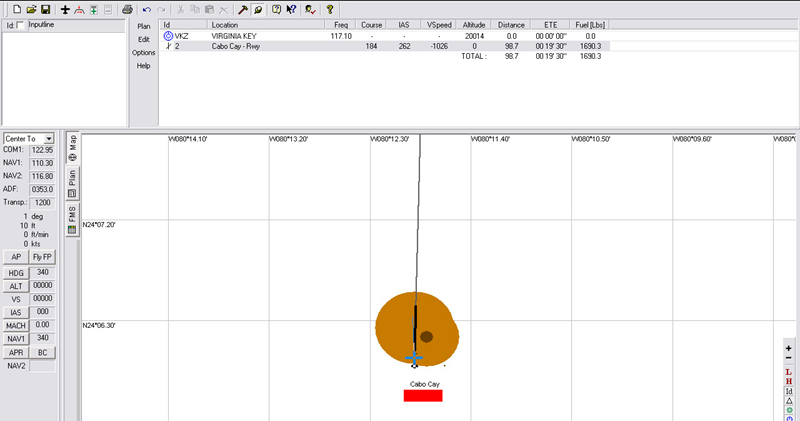
Task: Click the Print toolbar icon
Action: tap(127, 9)
